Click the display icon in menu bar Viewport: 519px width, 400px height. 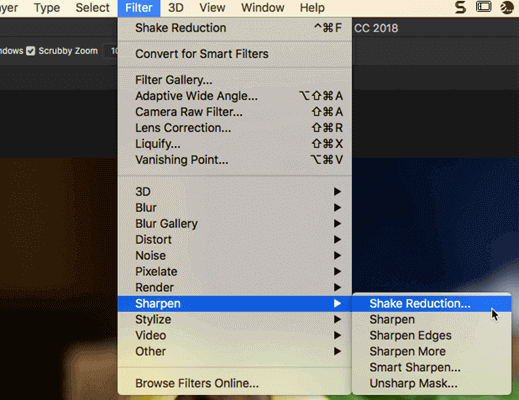tap(483, 7)
